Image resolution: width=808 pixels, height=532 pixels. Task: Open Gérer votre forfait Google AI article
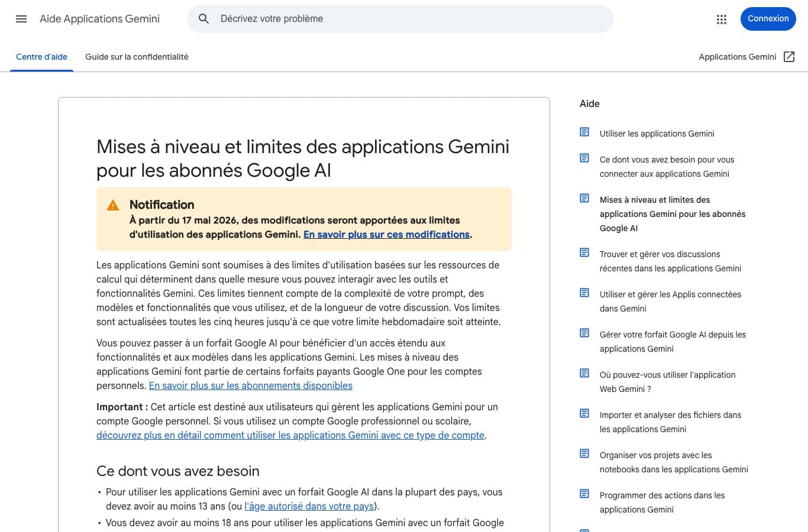(673, 342)
